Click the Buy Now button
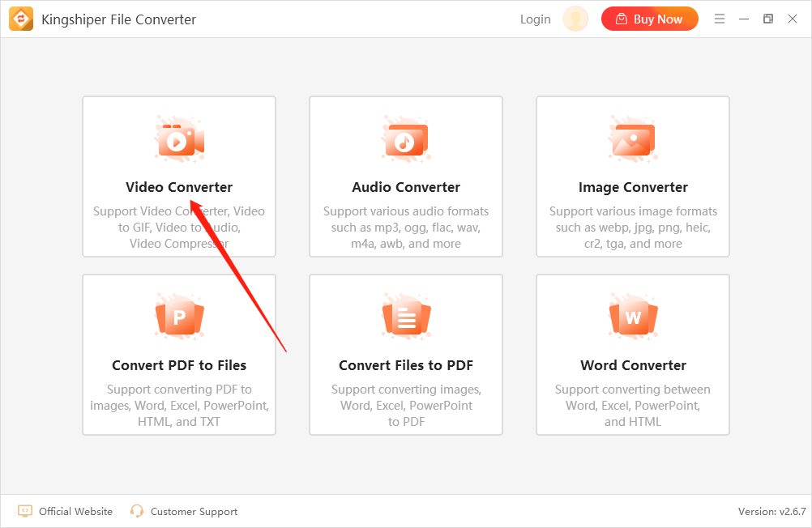The width and height of the screenshot is (812, 528). pos(649,19)
